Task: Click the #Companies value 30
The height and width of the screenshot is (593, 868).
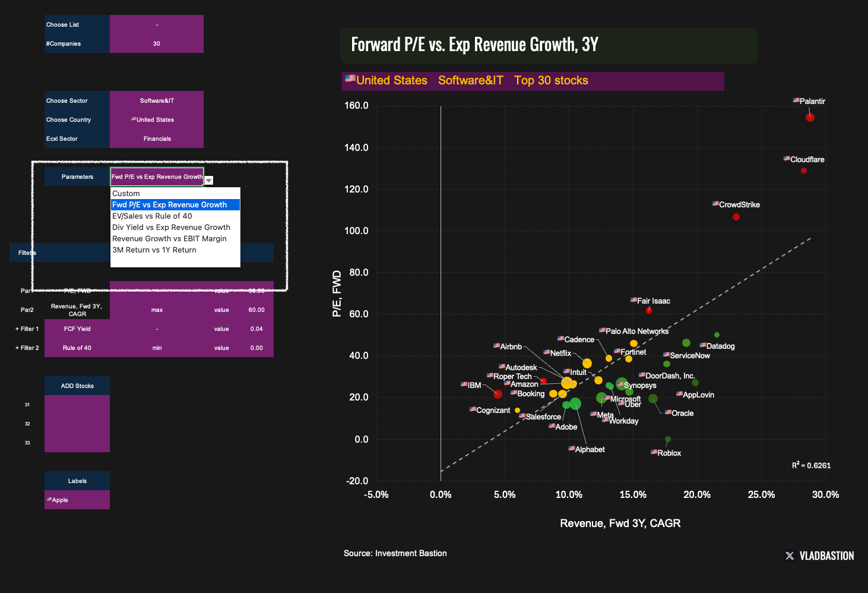Action: point(157,43)
